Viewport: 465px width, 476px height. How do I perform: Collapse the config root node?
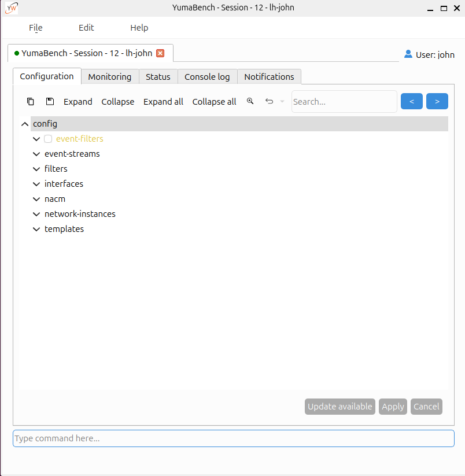pyautogui.click(x=25, y=124)
